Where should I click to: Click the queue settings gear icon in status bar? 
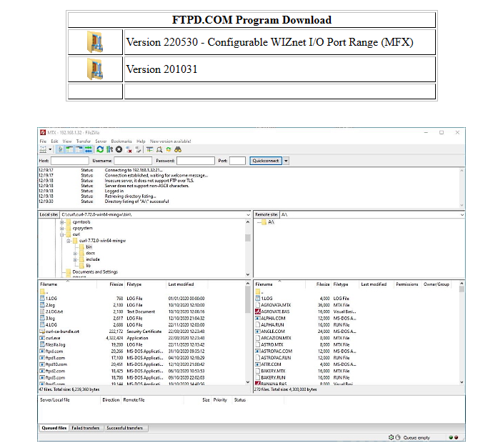(x=392, y=437)
